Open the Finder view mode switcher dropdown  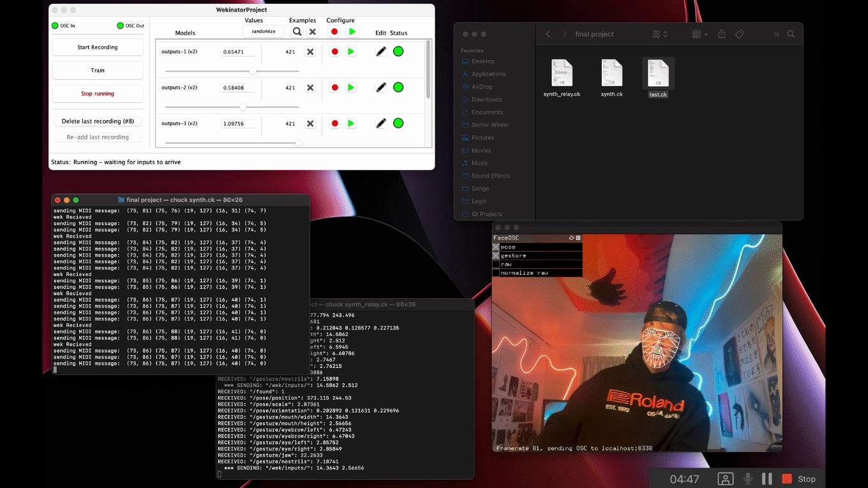click(660, 34)
